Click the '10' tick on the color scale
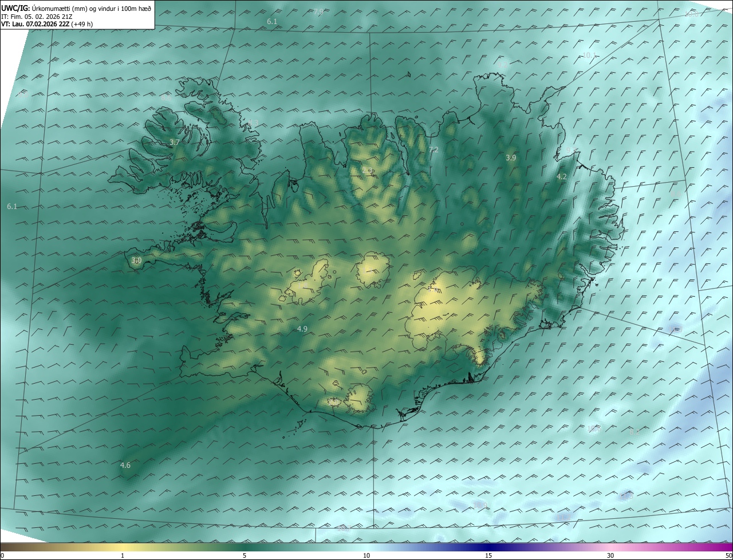 click(366, 555)
